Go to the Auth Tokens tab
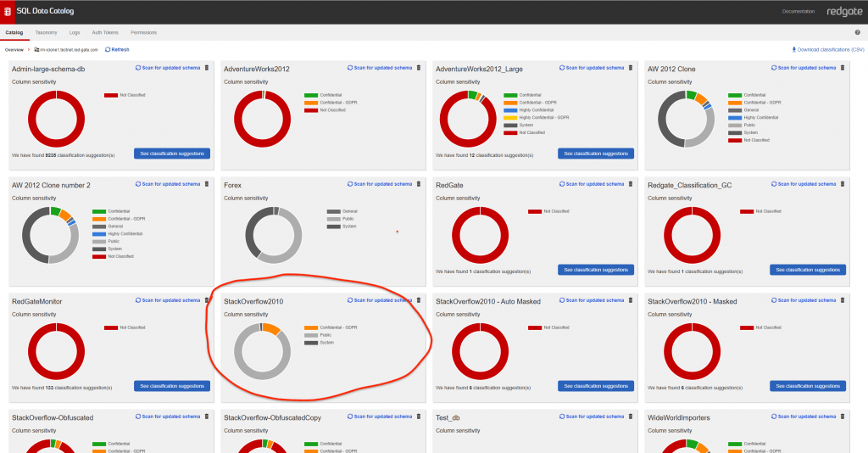The image size is (868, 453). (x=105, y=33)
